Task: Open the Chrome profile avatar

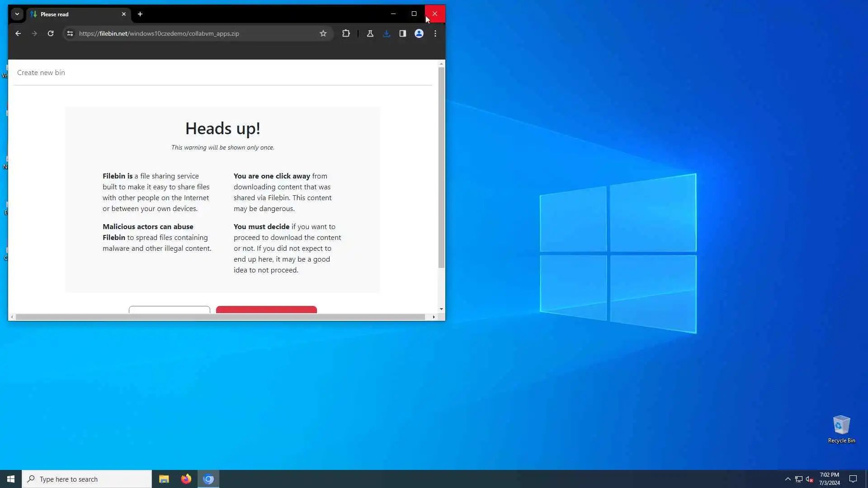Action: [x=419, y=33]
